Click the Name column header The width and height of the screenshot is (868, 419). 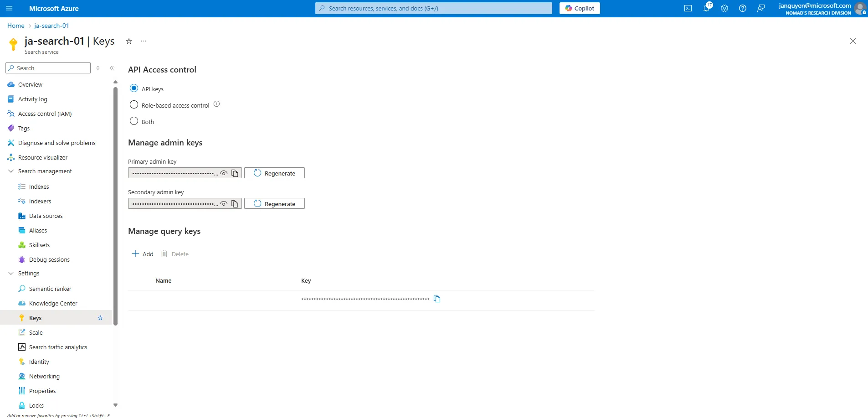click(x=163, y=280)
